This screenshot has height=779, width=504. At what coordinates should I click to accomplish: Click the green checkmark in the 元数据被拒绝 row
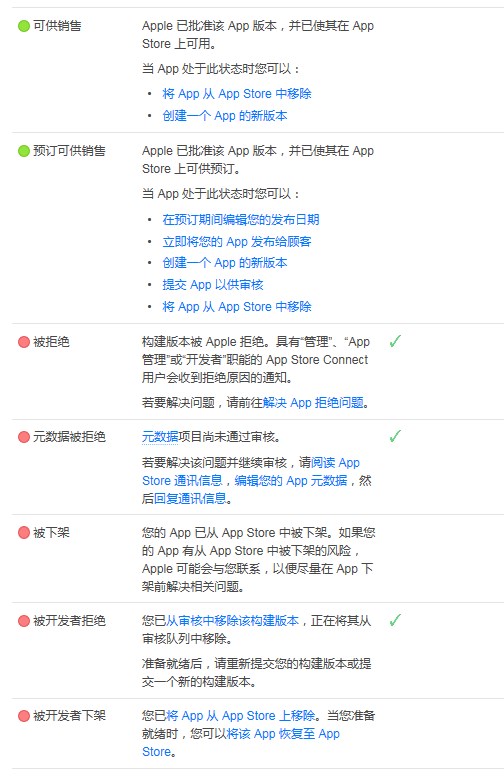point(395,436)
